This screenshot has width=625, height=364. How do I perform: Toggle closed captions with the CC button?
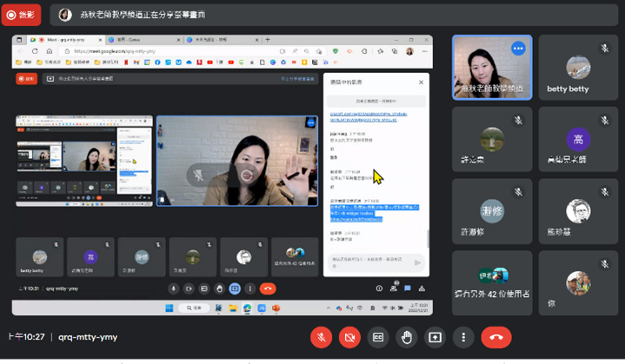378,337
